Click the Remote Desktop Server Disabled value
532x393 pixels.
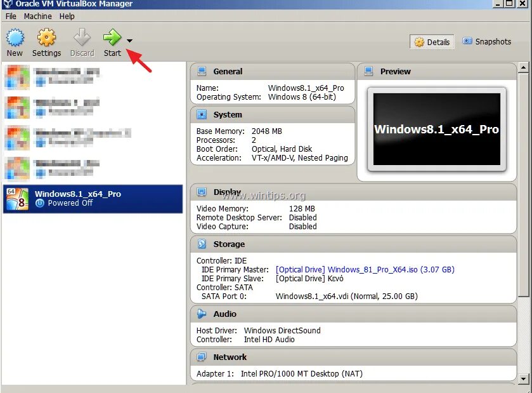tap(302, 217)
